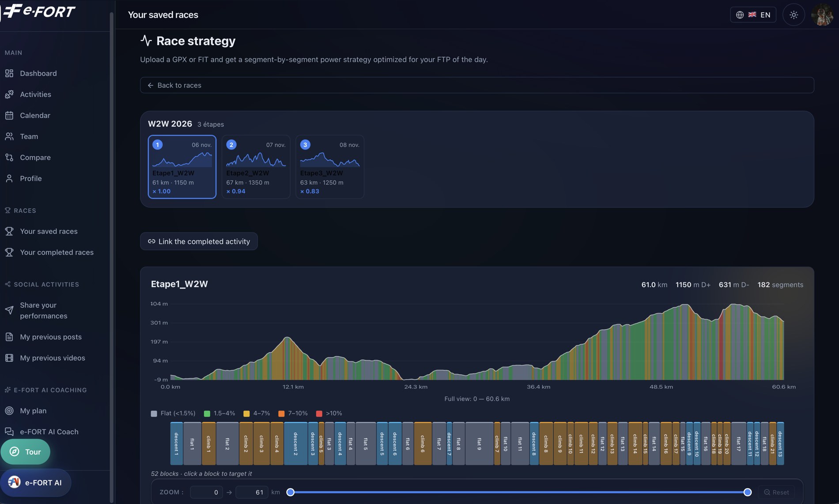This screenshot has width=839, height=504.
Task: Click the yellow 4–7% legend swatch
Action: pos(246,414)
